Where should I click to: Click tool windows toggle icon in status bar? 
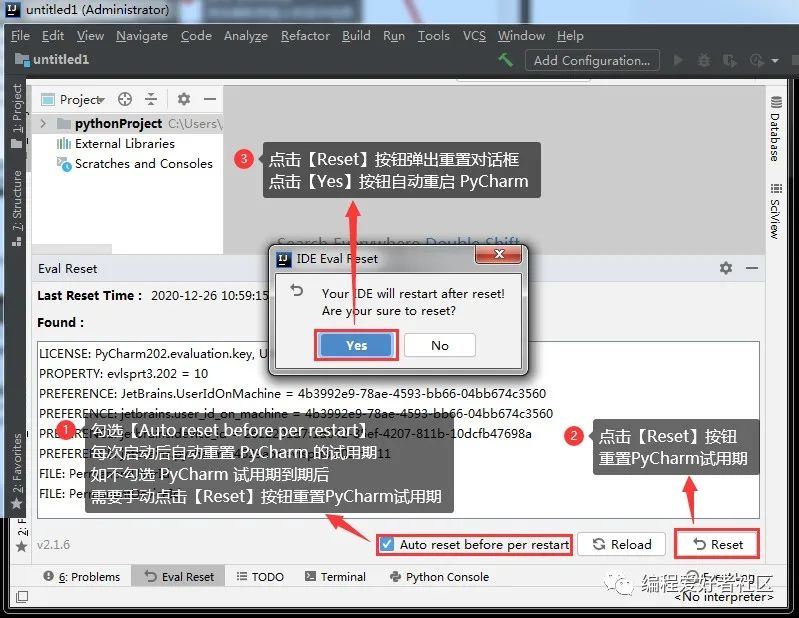(x=22, y=596)
